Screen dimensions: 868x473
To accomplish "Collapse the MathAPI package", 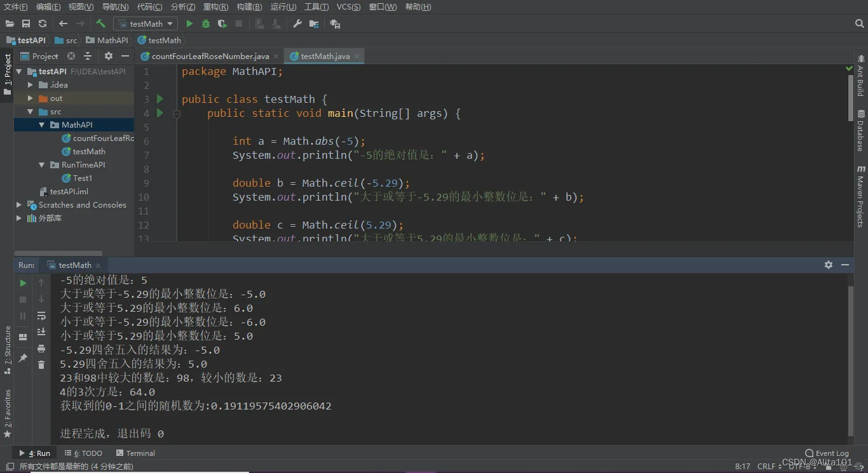I will click(42, 125).
